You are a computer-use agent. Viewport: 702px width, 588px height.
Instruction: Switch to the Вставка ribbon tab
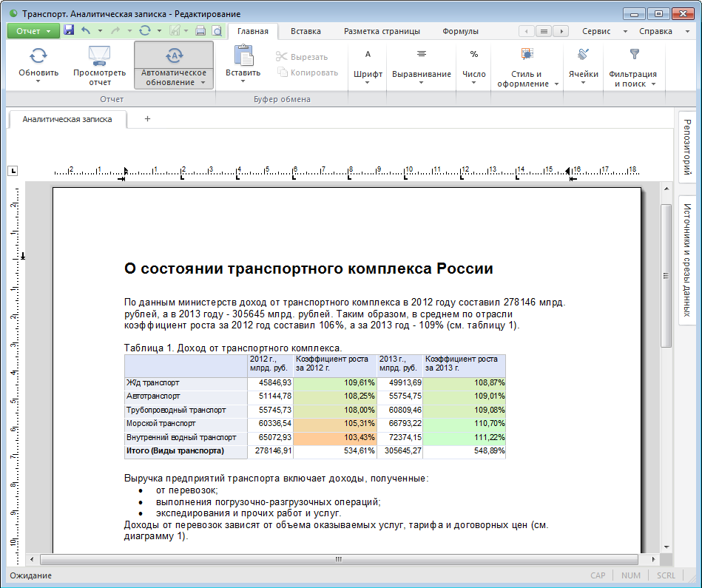(306, 31)
